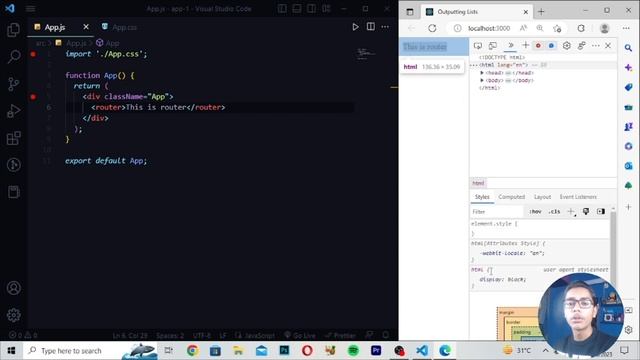This screenshot has width=640, height=360.
Task: Select the App symbol breadcrumb
Action: tap(108, 43)
